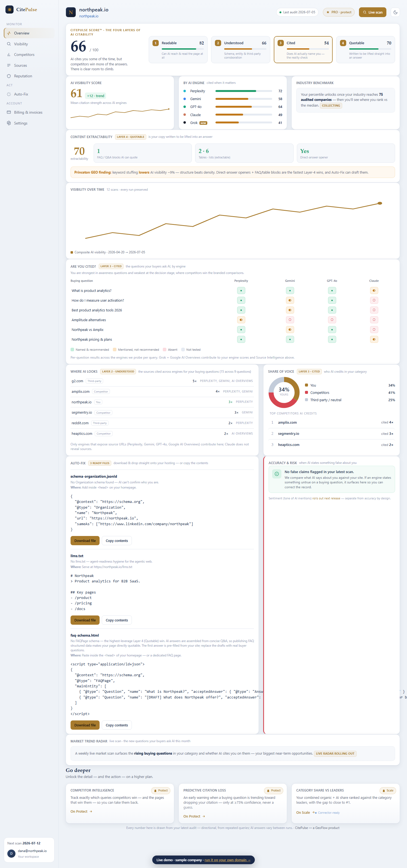The image size is (407, 868).
Task: Open northpeak.io domain link
Action: click(89, 16)
